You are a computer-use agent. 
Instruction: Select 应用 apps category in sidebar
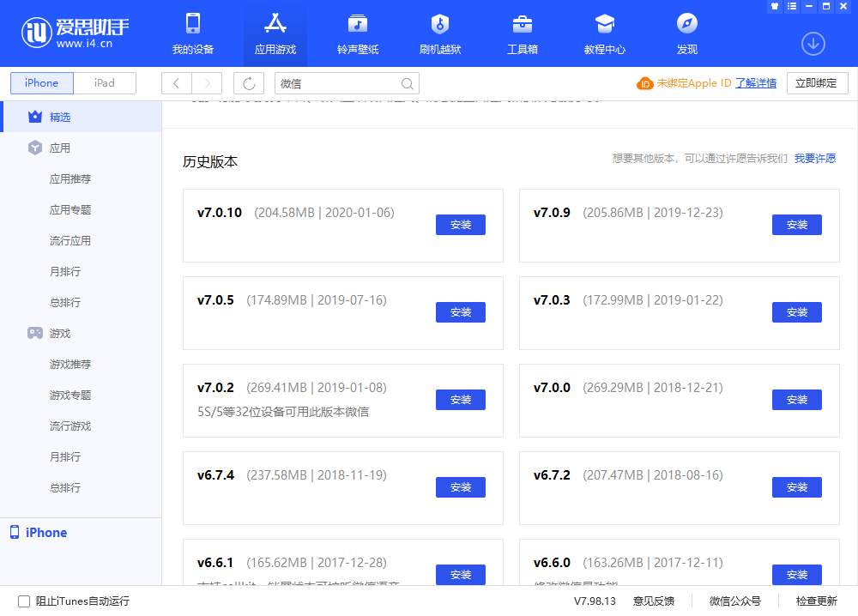(x=81, y=148)
